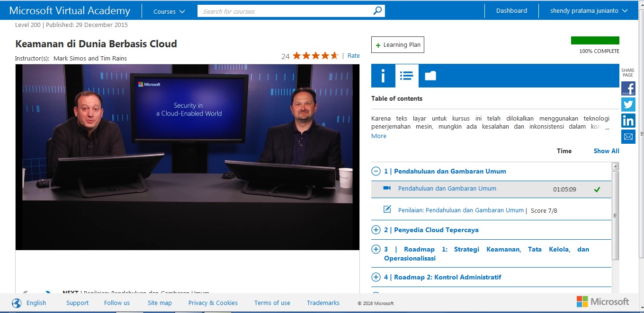Expand section 2 Penyedia Cloud Tepercaya
Image resolution: width=644 pixels, height=313 pixels.
coord(376,230)
